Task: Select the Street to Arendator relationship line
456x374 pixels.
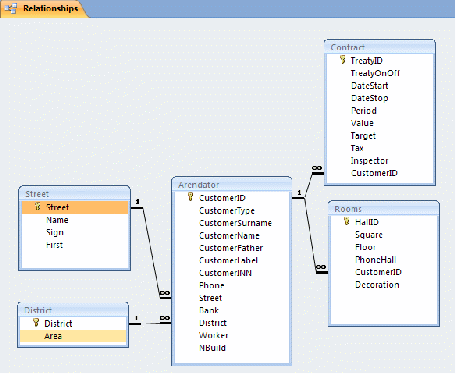Action: tap(151, 252)
